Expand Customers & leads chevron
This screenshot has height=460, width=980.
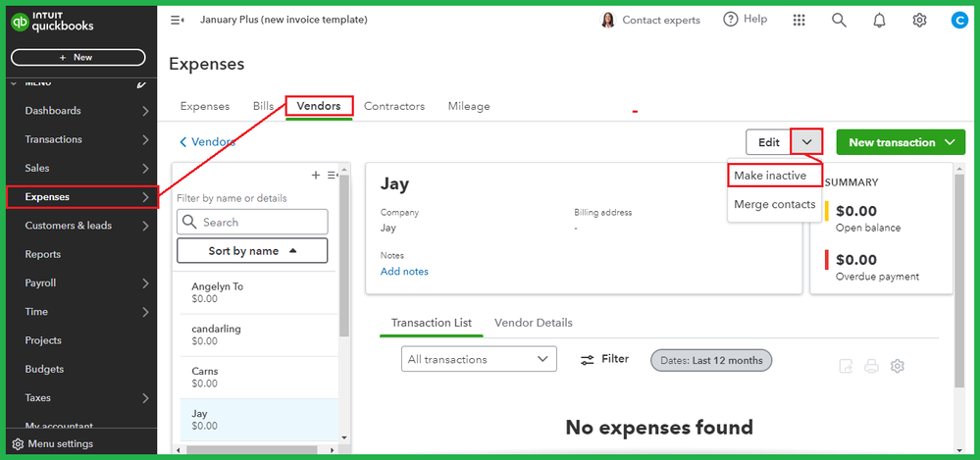145,227
